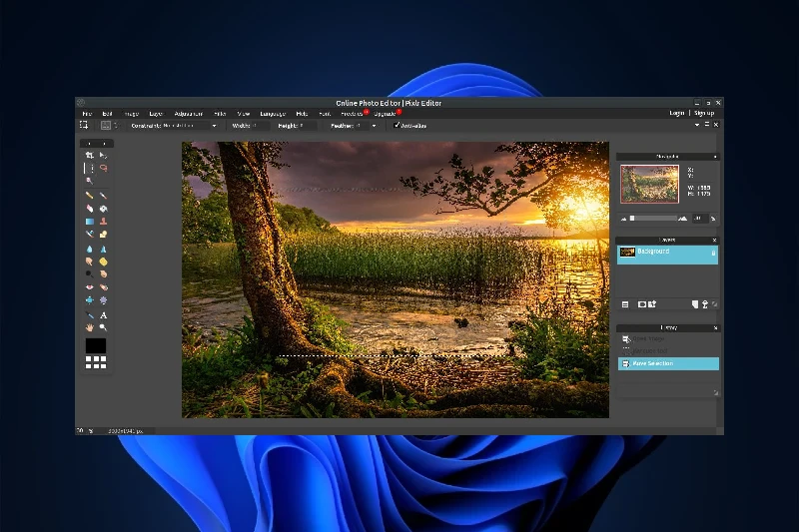Click the Login link
The height and width of the screenshot is (532, 799).
coord(677,114)
